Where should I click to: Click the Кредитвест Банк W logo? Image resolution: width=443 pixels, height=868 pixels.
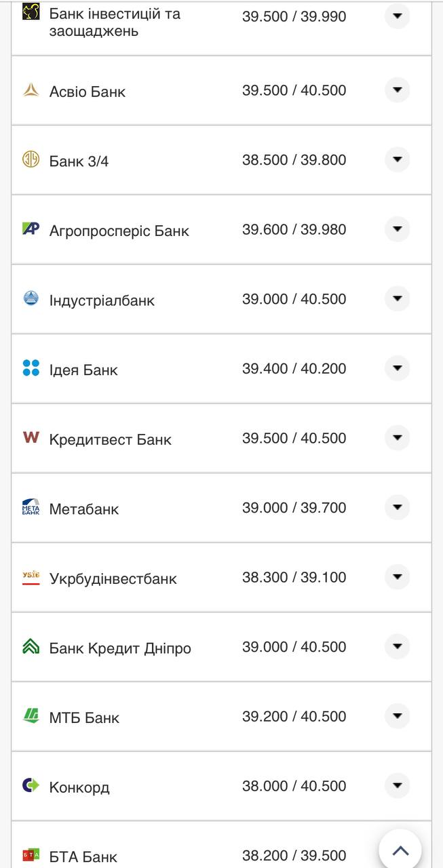click(x=29, y=437)
